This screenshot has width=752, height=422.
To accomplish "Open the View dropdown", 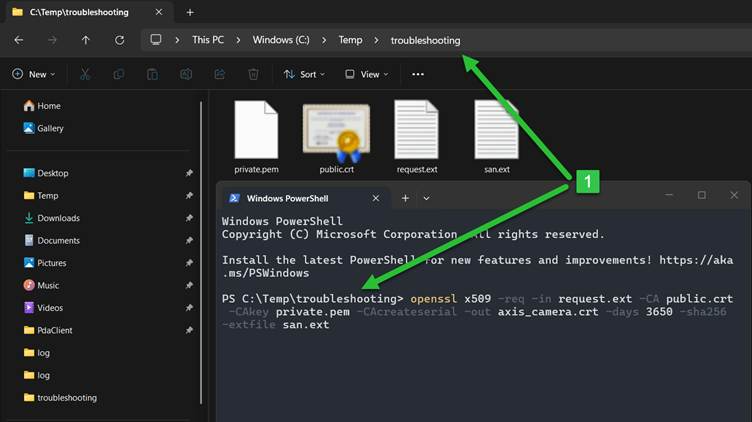I will click(x=366, y=74).
